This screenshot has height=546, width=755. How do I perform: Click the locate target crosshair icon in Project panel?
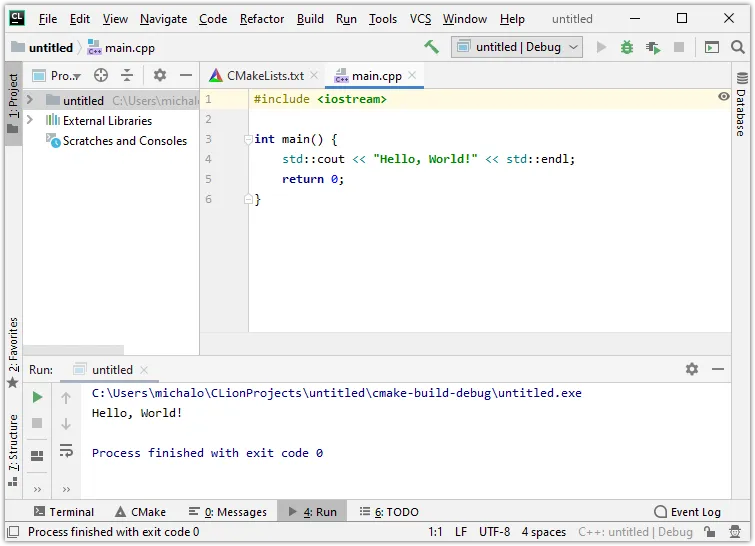point(101,76)
